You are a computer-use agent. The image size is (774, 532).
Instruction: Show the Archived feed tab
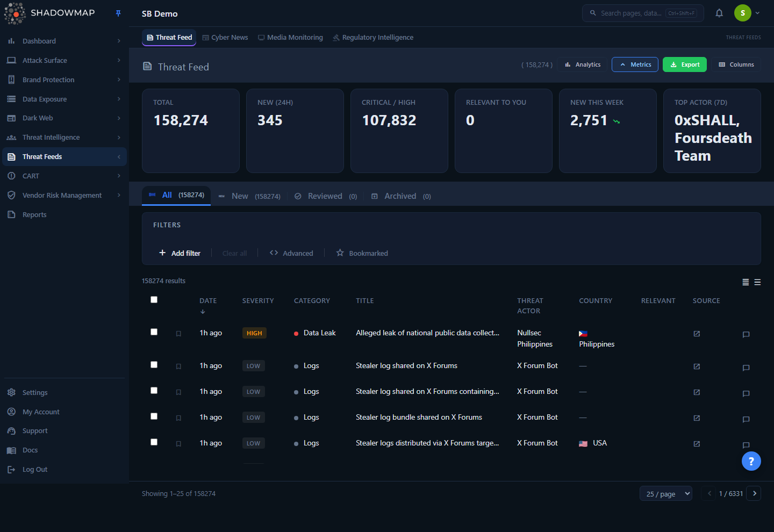tap(401, 196)
